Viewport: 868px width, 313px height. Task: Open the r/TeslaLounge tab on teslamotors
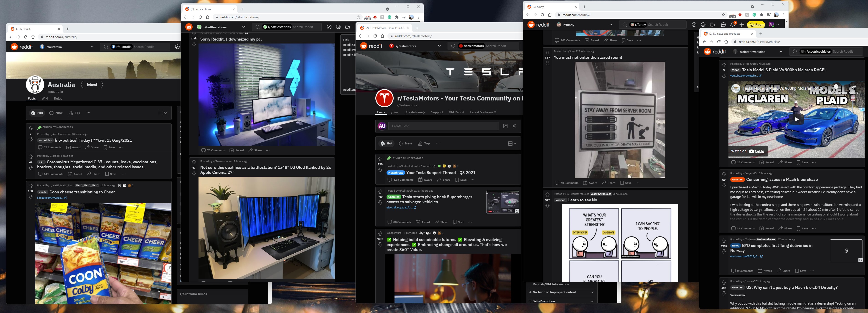pyautogui.click(x=415, y=112)
